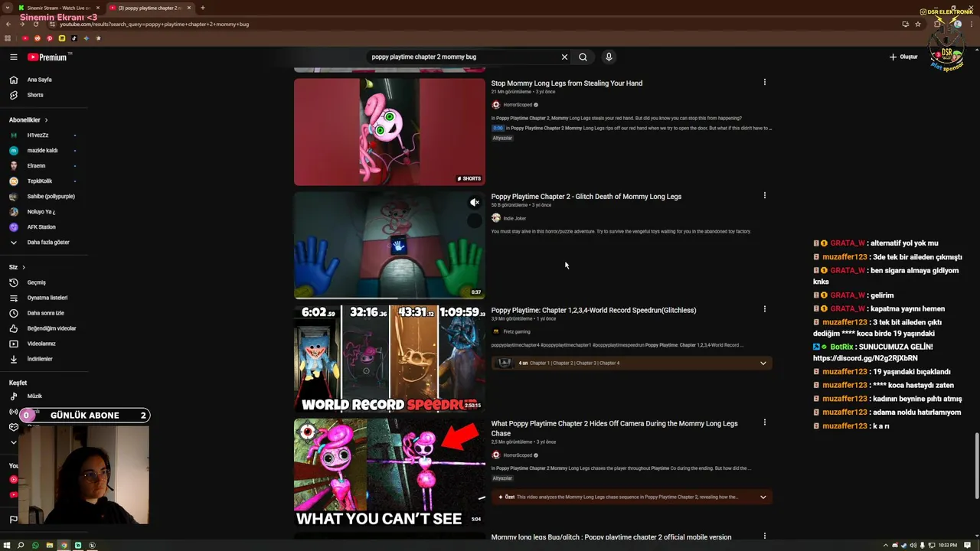
Task: Start voice search with microphone
Action: 609,57
